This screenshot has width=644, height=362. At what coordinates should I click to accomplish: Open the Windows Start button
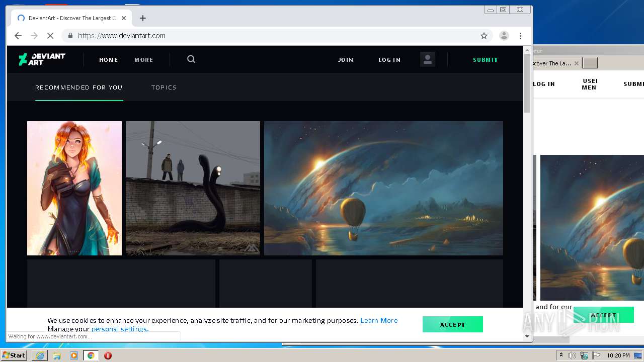(14, 355)
